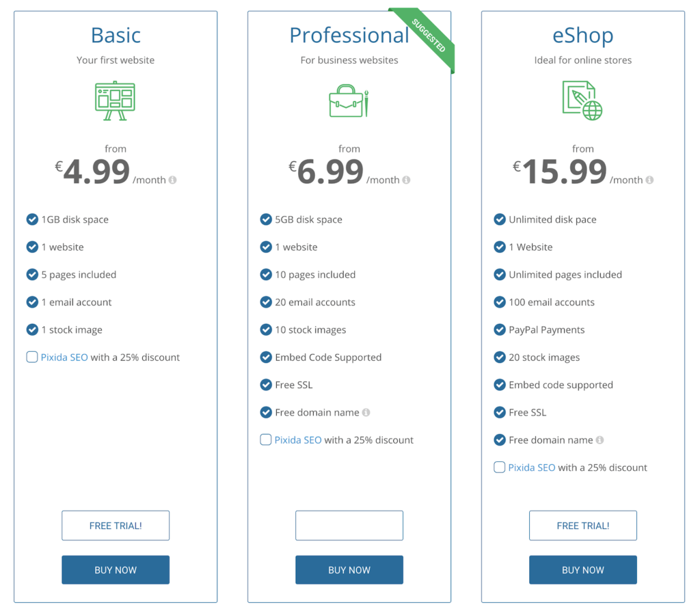Click the checkmark beside PayPal Payments
700x613 pixels.
click(x=500, y=329)
